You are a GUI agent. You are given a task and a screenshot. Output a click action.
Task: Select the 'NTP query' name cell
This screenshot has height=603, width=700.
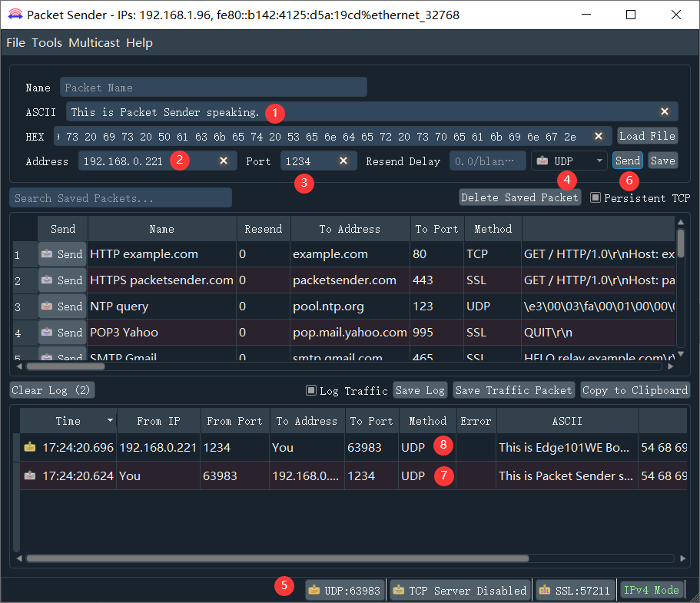coord(162,306)
